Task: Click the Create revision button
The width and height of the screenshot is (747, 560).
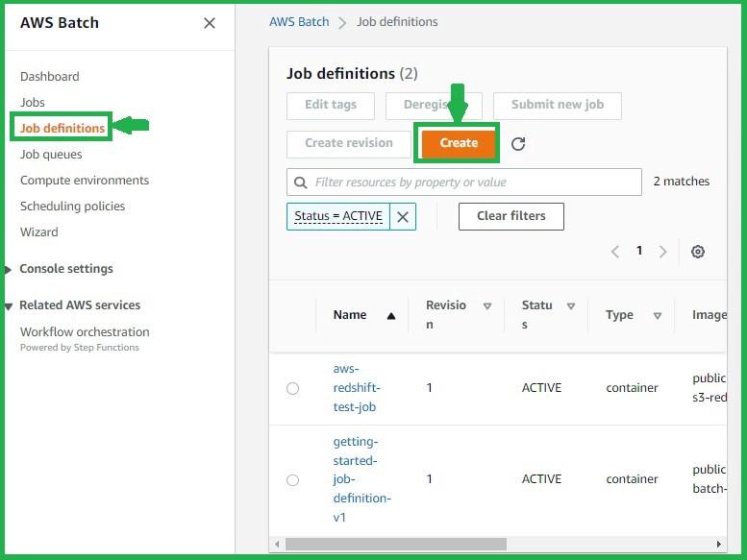Action: coord(349,144)
